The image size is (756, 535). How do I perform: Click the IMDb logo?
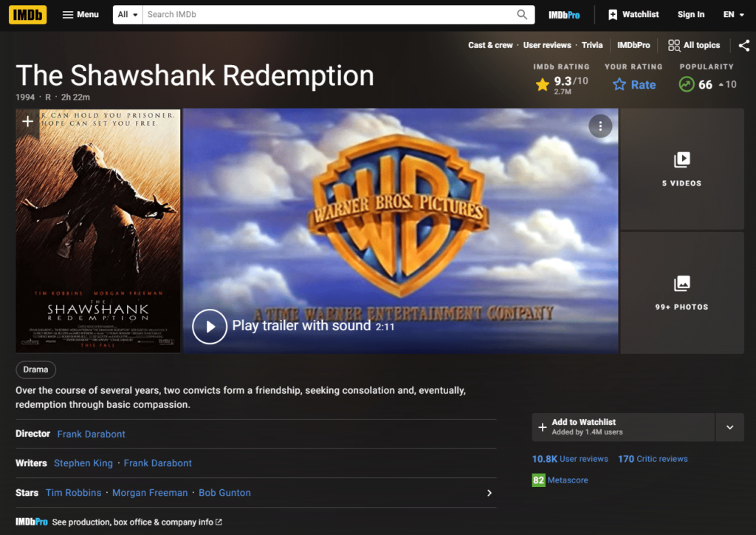point(27,15)
